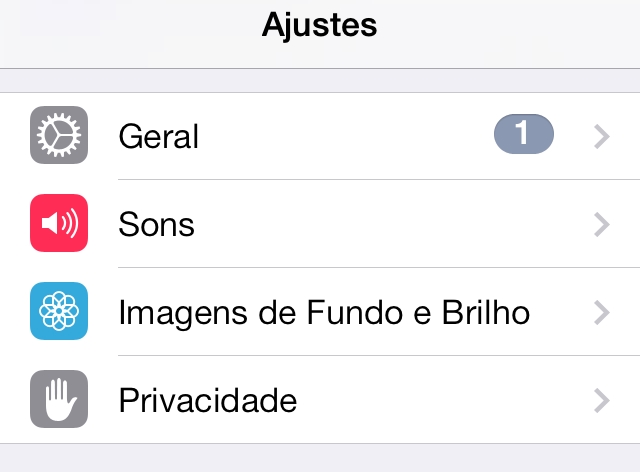Viewport: 640px width, 472px height.
Task: Click the gray area below Privacidade row
Action: click(x=320, y=458)
